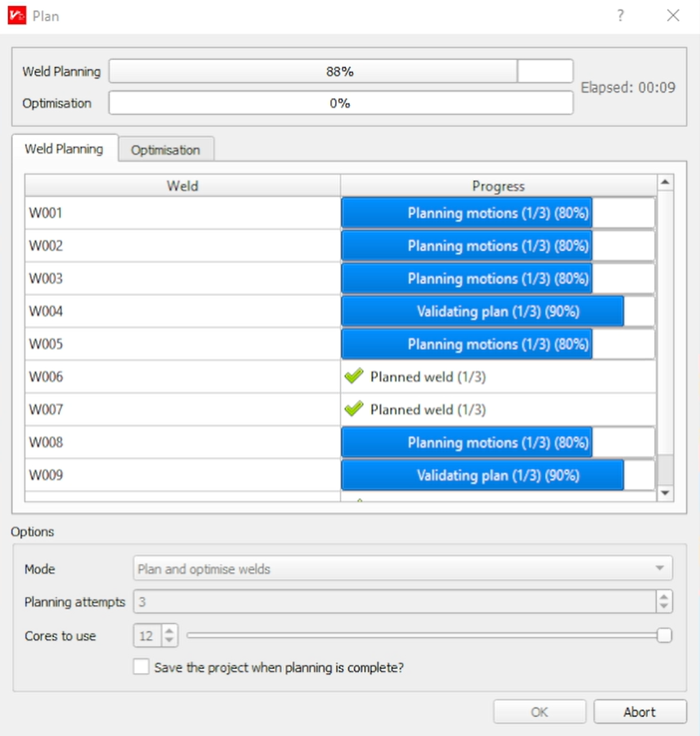Select the Weld Planning tab
Screen dimensions: 700x736
64,149
